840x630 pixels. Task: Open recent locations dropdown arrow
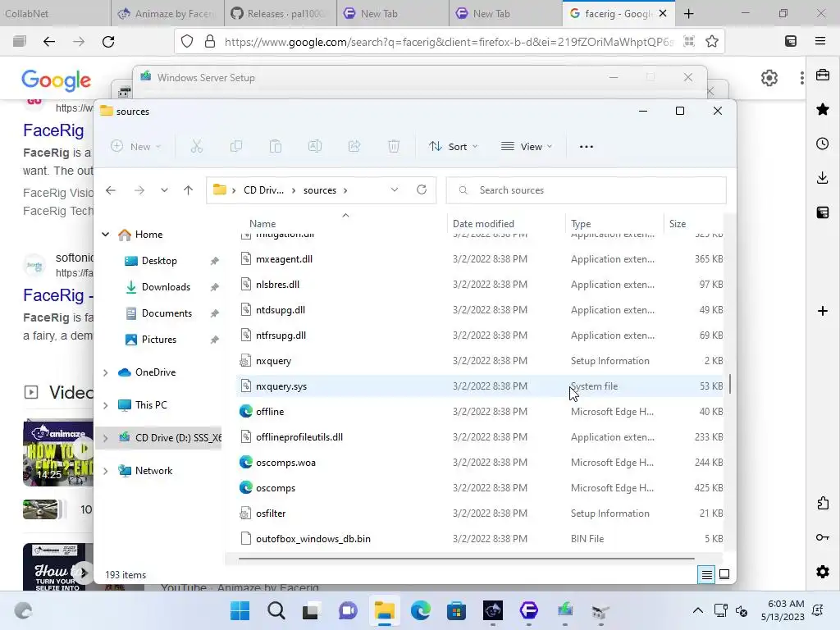pos(164,190)
